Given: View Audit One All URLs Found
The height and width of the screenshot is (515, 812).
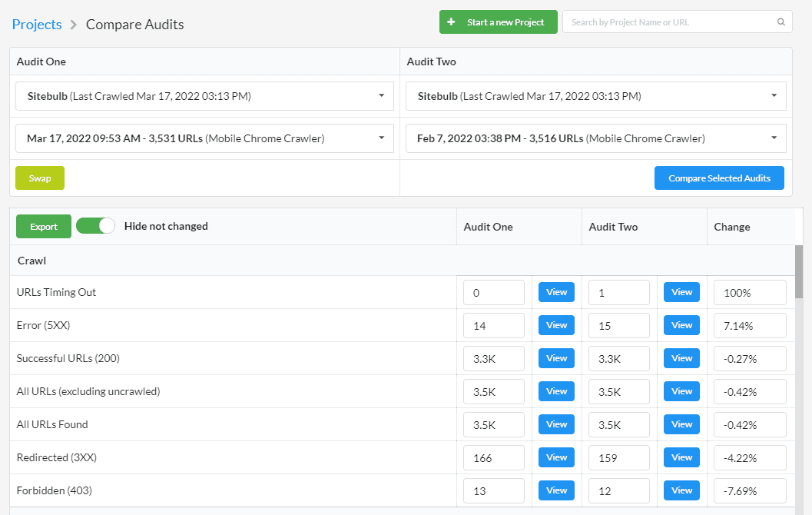Looking at the screenshot, I should click(x=557, y=424).
